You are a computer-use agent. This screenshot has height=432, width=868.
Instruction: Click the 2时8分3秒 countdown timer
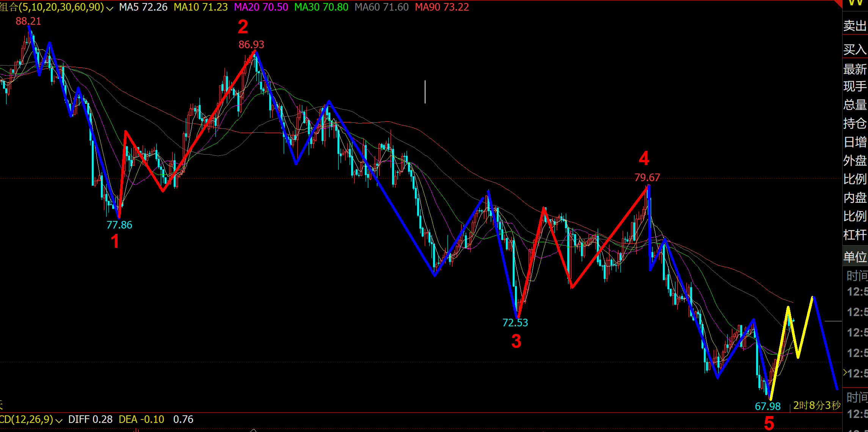pyautogui.click(x=817, y=405)
